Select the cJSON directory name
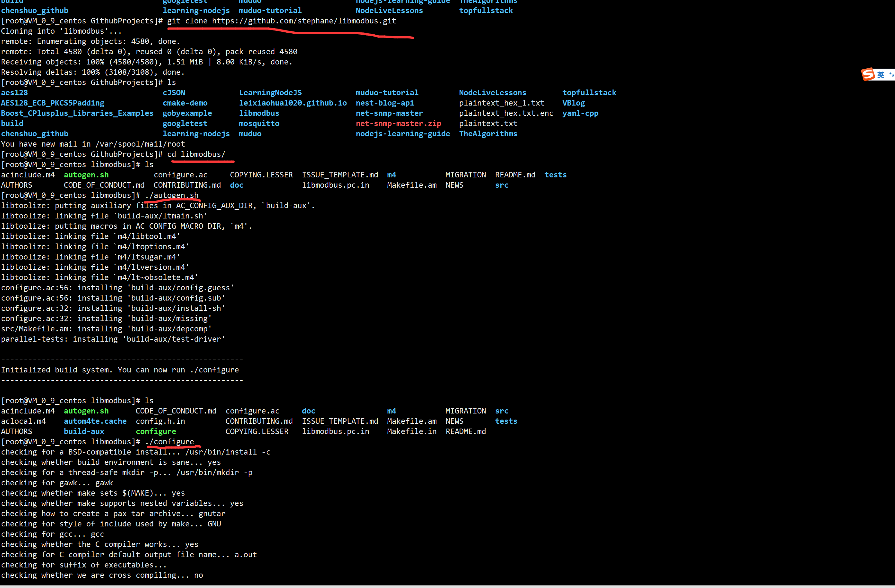This screenshot has height=588, width=895. tap(174, 93)
